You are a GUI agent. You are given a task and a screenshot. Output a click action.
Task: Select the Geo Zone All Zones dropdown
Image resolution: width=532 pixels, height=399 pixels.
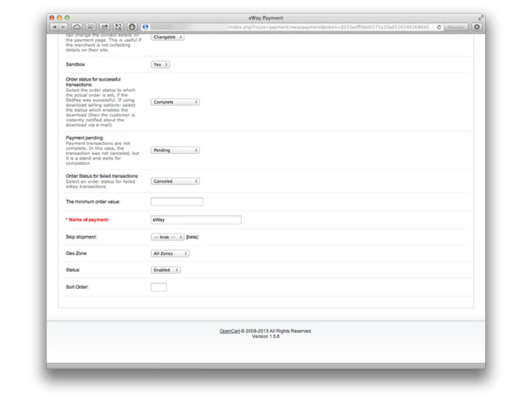pyautogui.click(x=170, y=254)
